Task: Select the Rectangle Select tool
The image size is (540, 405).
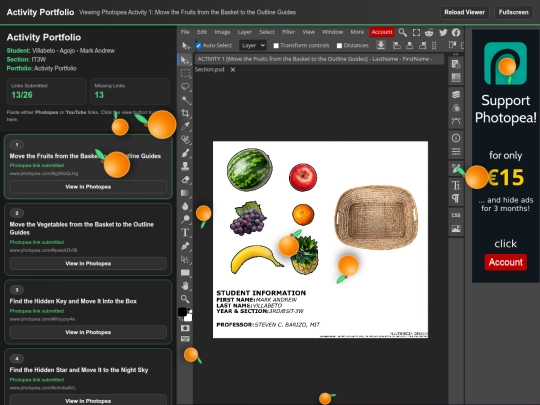Action: [x=185, y=73]
